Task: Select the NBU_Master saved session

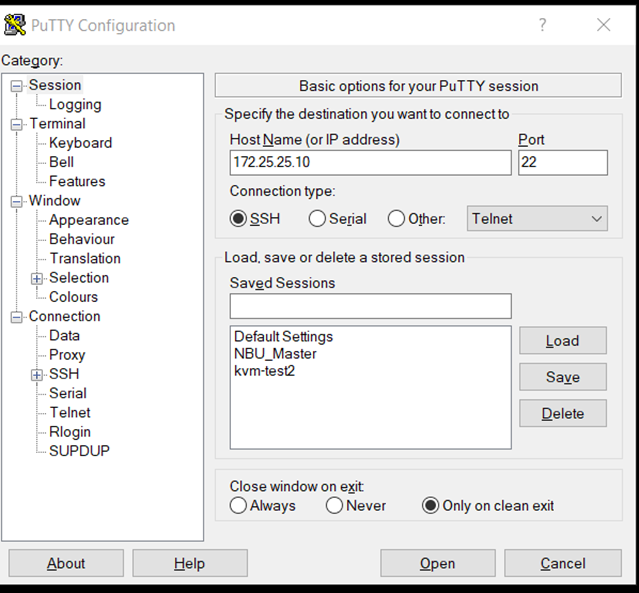Action: click(x=275, y=354)
